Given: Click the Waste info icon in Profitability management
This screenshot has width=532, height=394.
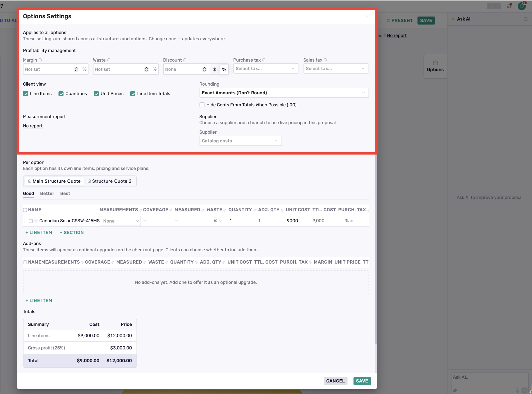Looking at the screenshot, I should 109,60.
